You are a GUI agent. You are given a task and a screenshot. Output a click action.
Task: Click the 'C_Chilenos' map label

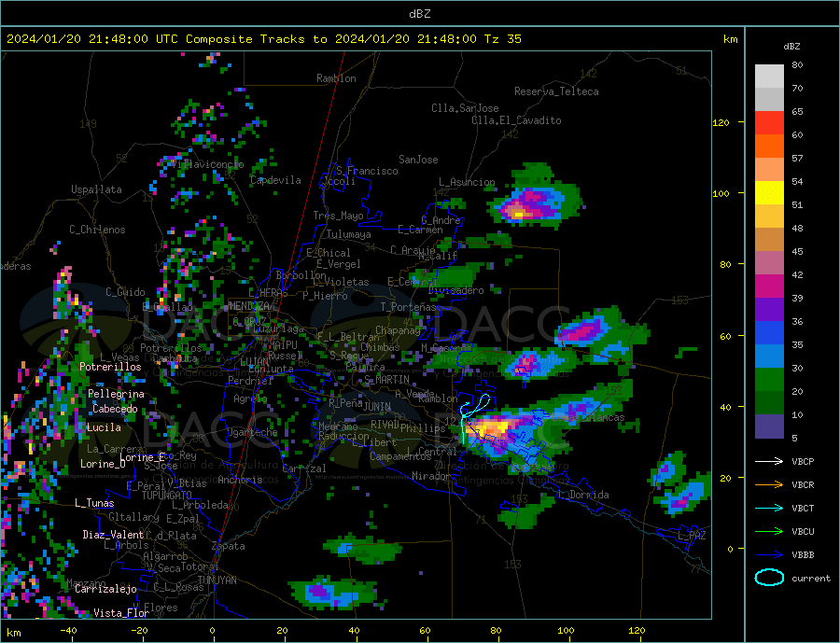tap(97, 230)
